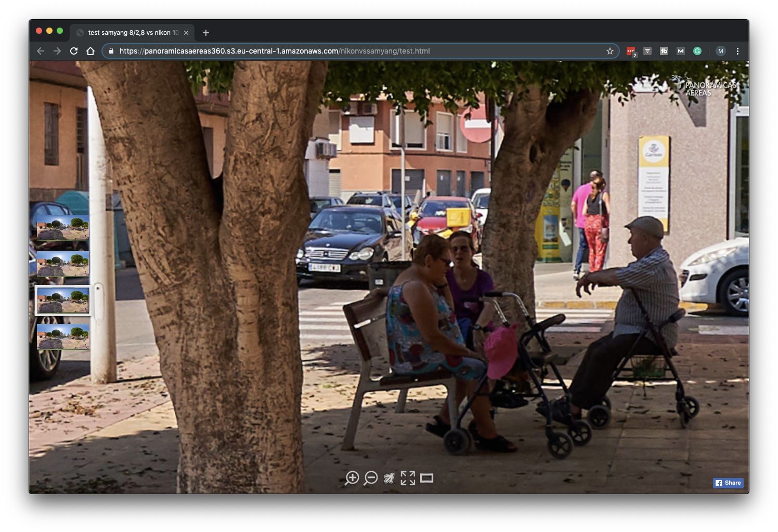Open the grey funnel extension icon

[647, 51]
